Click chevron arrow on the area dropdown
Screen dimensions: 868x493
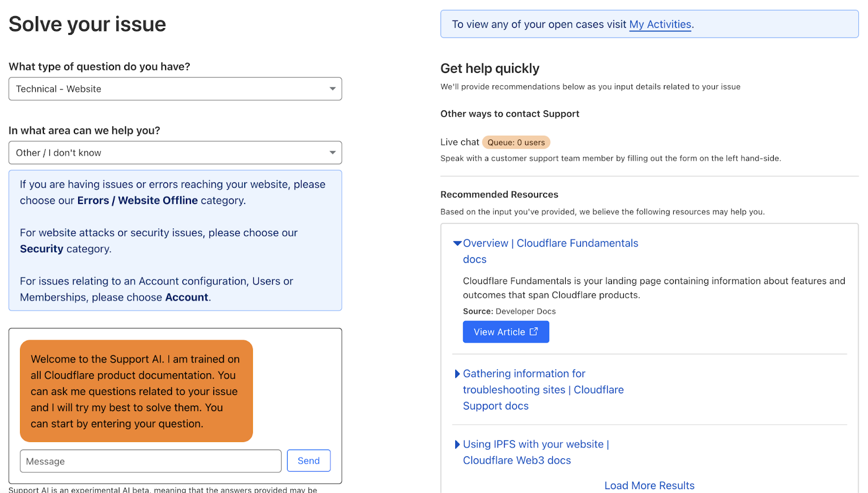[333, 152]
